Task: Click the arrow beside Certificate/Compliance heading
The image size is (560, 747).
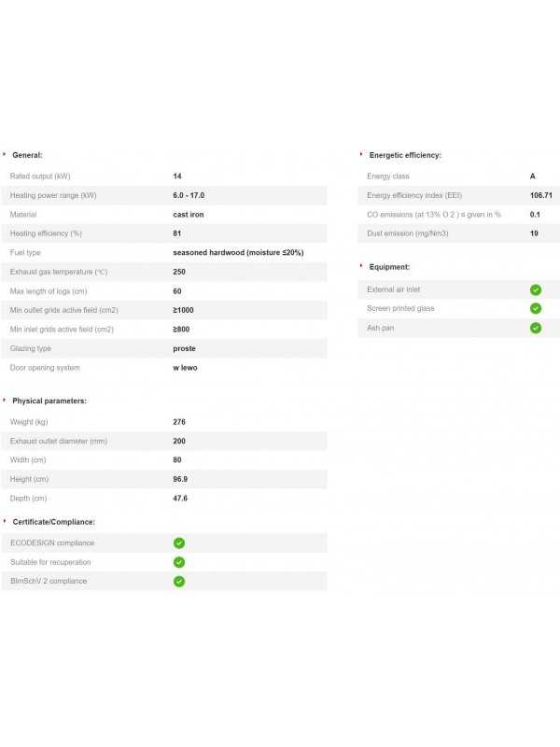Action: coord(5,521)
